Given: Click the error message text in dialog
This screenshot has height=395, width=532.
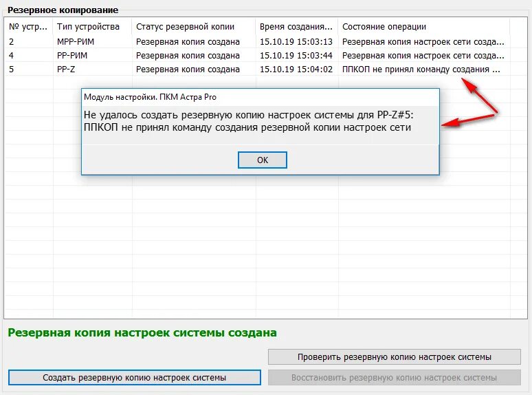Looking at the screenshot, I should click(248, 121).
